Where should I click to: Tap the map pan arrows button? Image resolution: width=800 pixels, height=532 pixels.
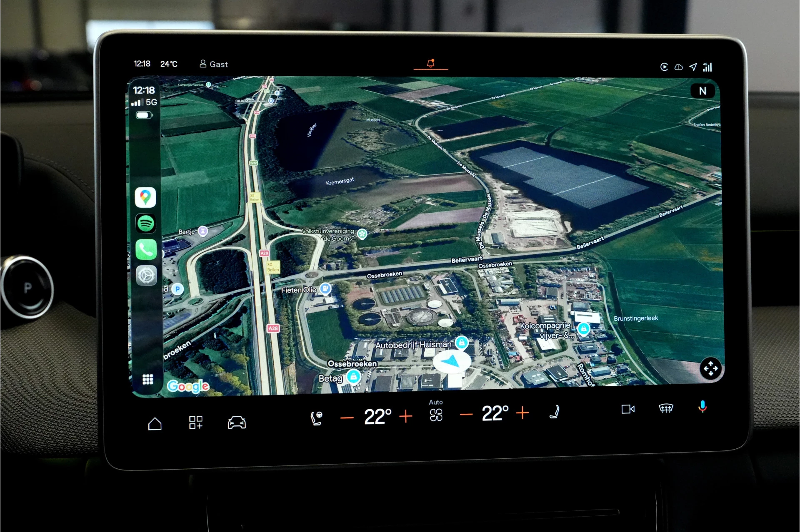pos(710,368)
